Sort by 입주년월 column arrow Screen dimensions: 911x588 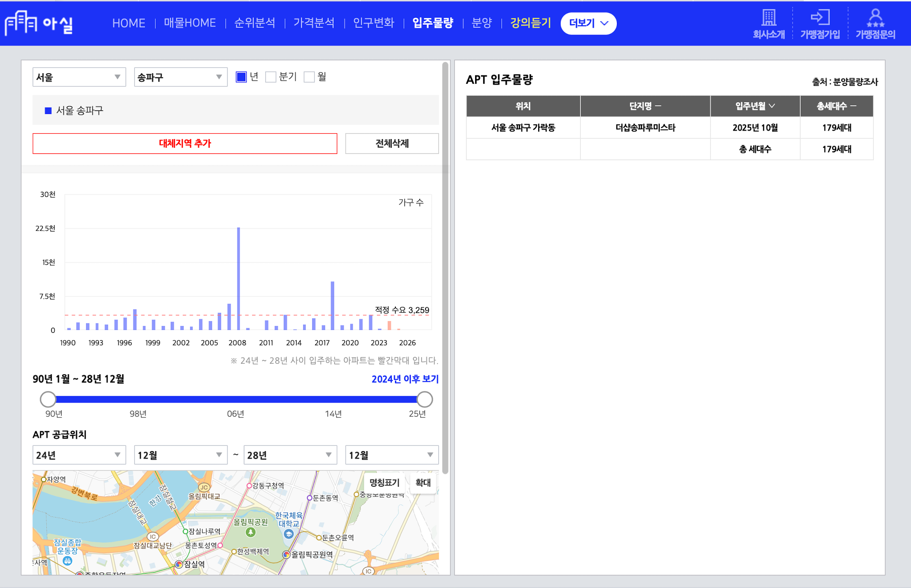coord(772,106)
